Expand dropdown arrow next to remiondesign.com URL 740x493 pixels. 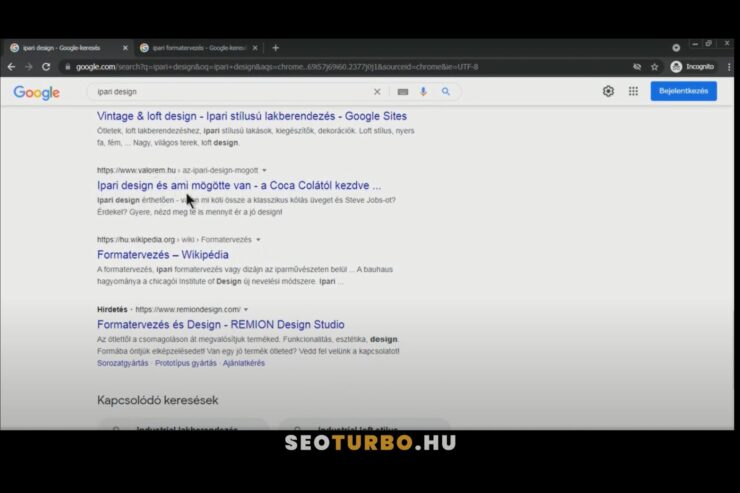click(x=246, y=310)
